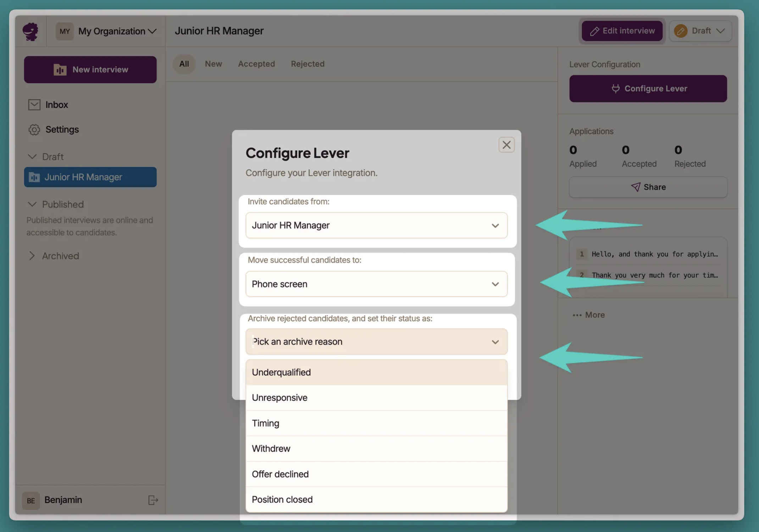
Task: Click the chevron on archive reason dropdown
Action: 495,342
